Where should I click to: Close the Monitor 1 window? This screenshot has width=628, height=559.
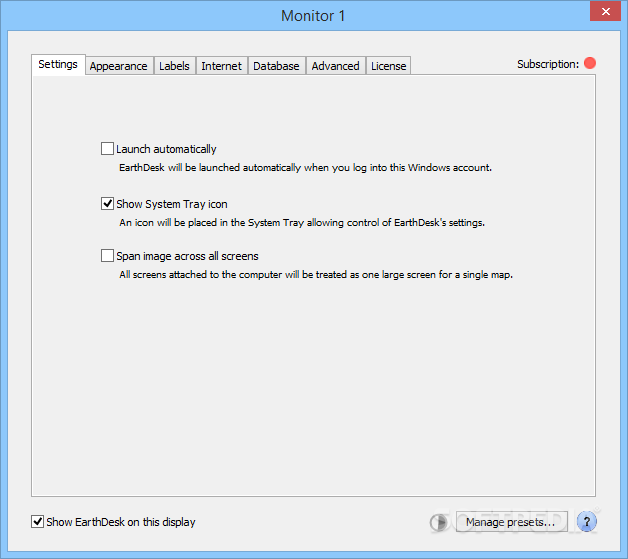click(x=606, y=11)
